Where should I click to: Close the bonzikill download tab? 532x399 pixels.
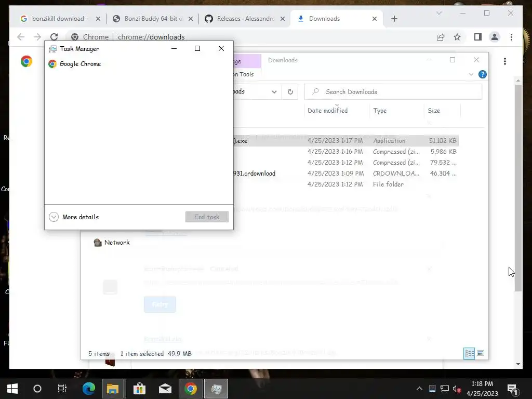[98, 19]
